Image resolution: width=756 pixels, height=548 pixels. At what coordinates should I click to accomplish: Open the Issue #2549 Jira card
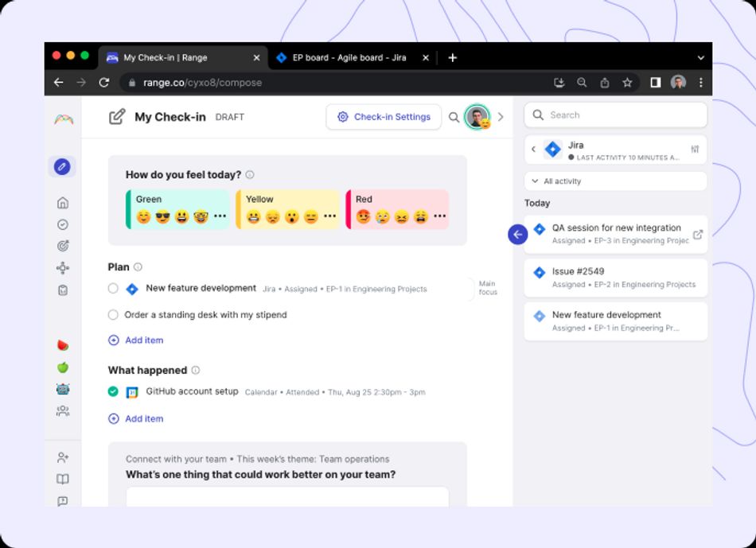616,278
